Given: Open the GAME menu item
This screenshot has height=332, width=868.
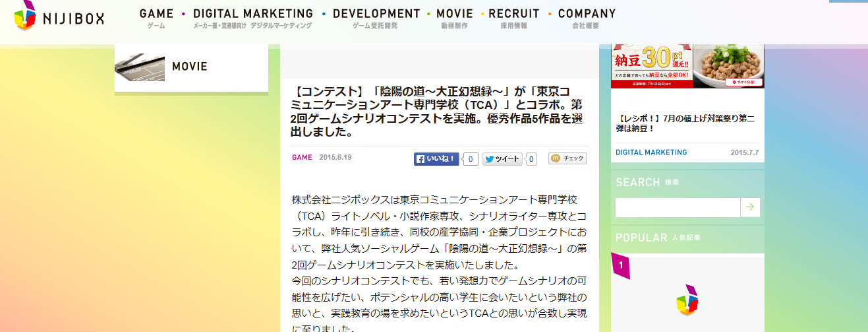Looking at the screenshot, I should (156, 18).
